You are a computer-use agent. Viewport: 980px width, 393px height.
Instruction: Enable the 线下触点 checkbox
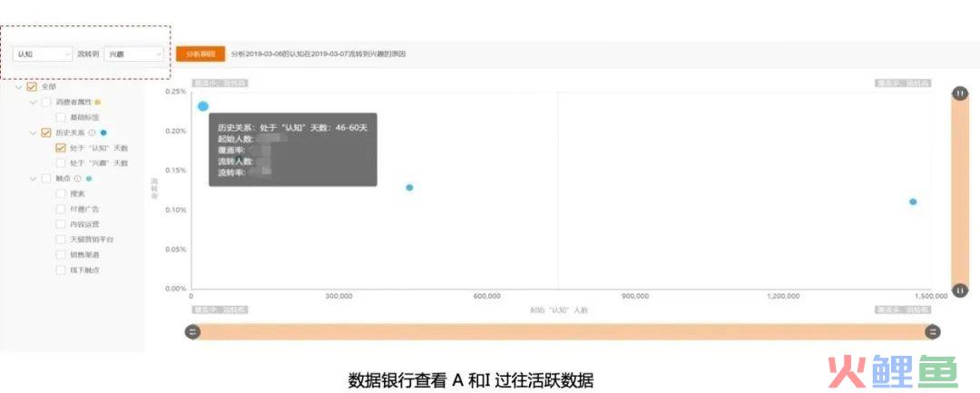click(61, 270)
